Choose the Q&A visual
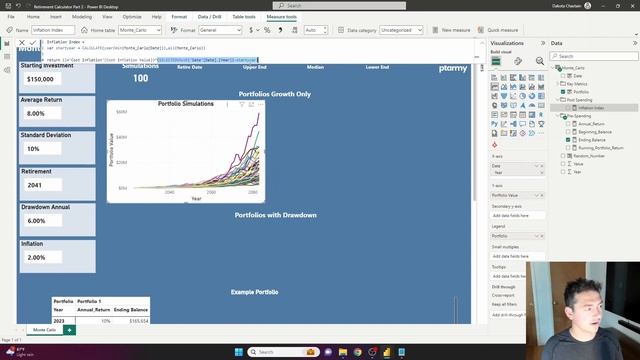Screen dimensions: 640x360 pos(522,124)
